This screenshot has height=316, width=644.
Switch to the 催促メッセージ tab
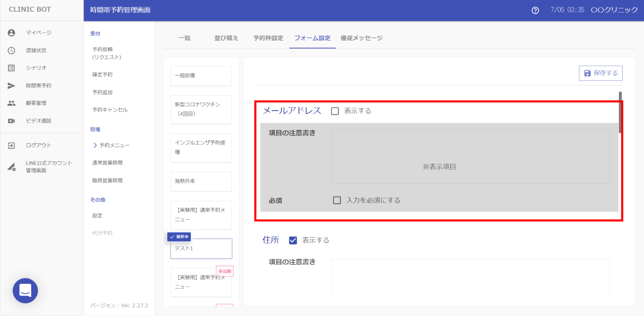point(361,38)
